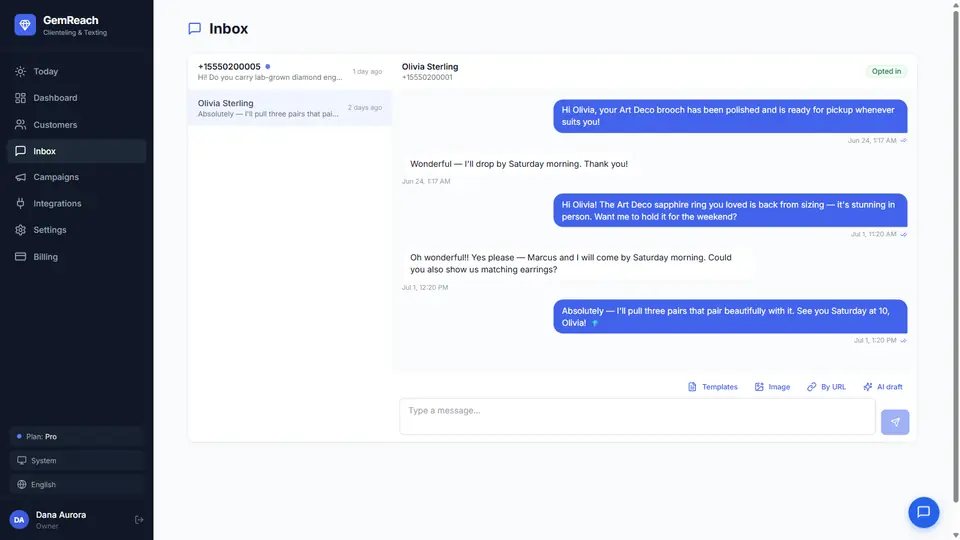Click the Plan: Pro badge
The image size is (960, 540).
(x=77, y=437)
